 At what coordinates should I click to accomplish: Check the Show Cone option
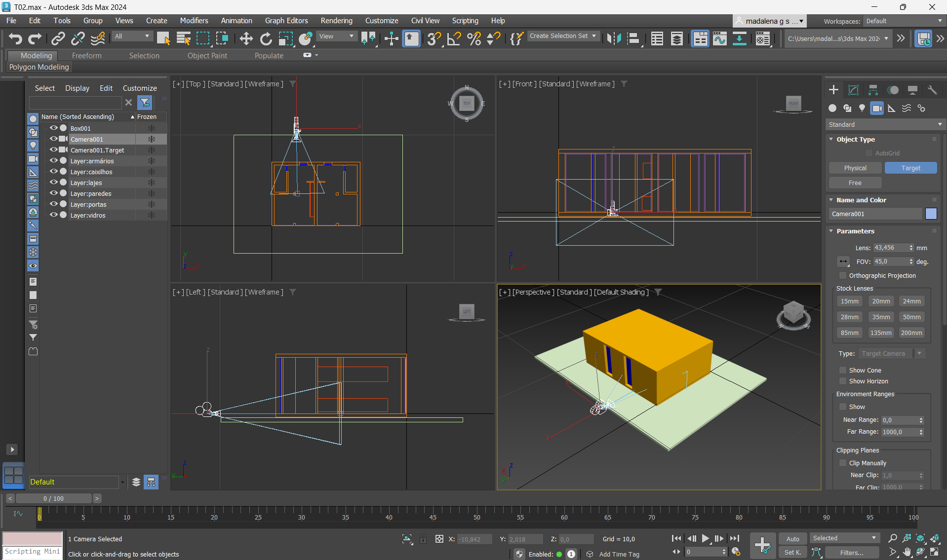click(x=843, y=370)
